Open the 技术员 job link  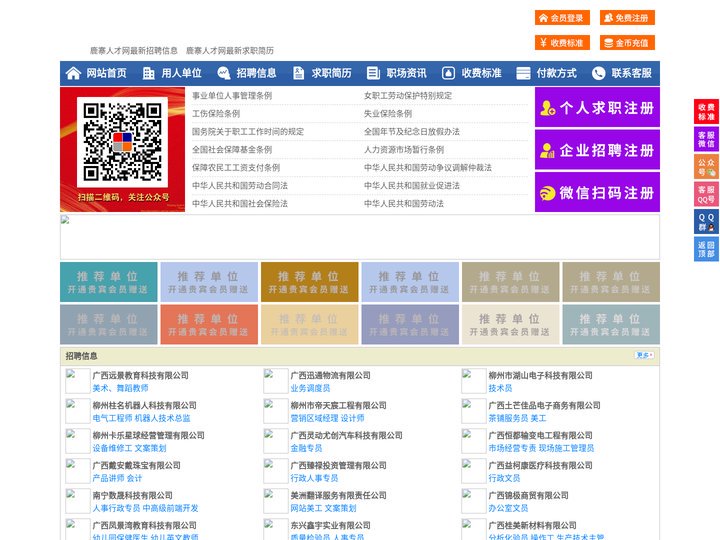pos(500,388)
